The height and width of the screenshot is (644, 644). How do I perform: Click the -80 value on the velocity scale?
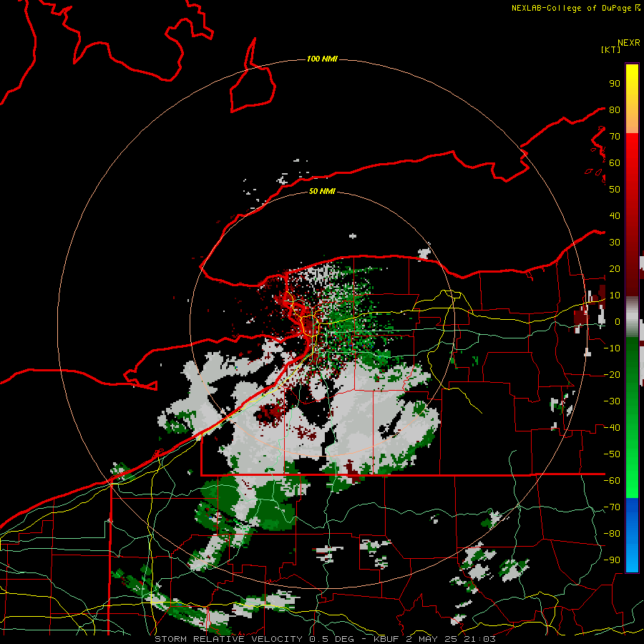click(x=612, y=534)
